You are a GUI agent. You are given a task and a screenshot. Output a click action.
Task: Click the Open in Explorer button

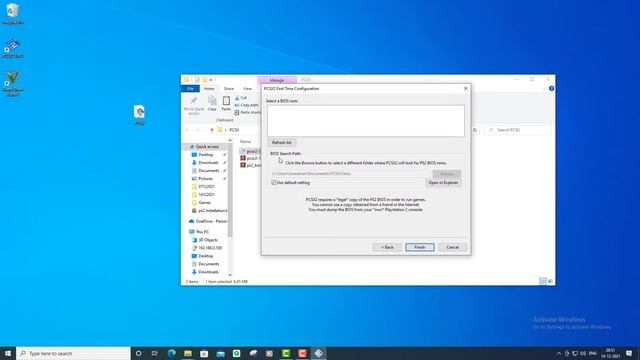coord(443,182)
